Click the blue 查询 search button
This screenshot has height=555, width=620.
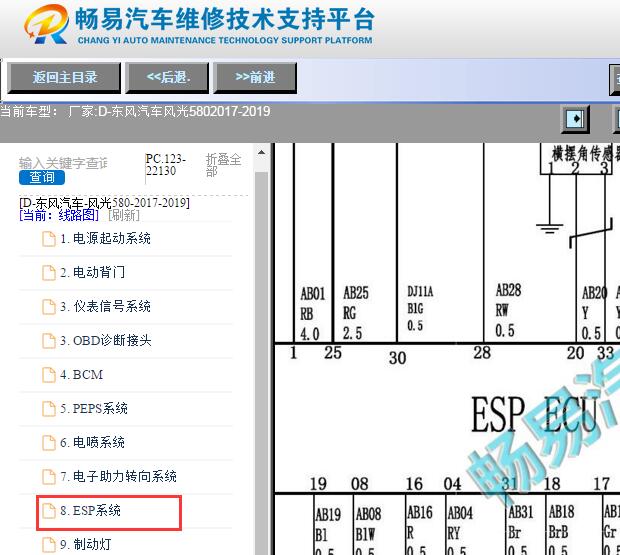click(x=42, y=177)
